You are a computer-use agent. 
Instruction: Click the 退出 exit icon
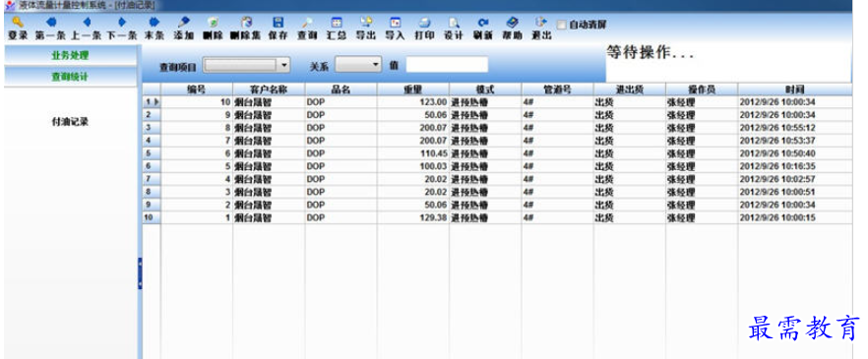[541, 22]
